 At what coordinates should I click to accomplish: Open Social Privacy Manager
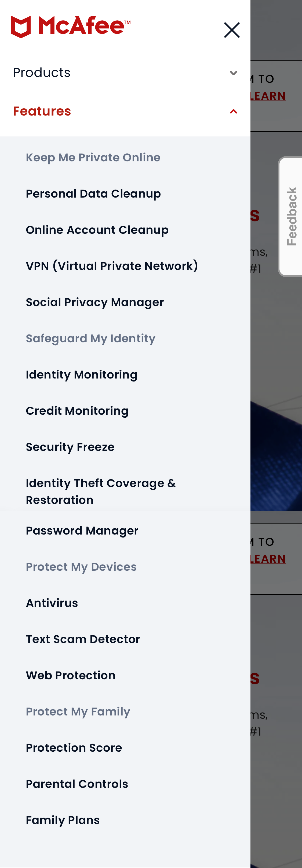click(94, 302)
